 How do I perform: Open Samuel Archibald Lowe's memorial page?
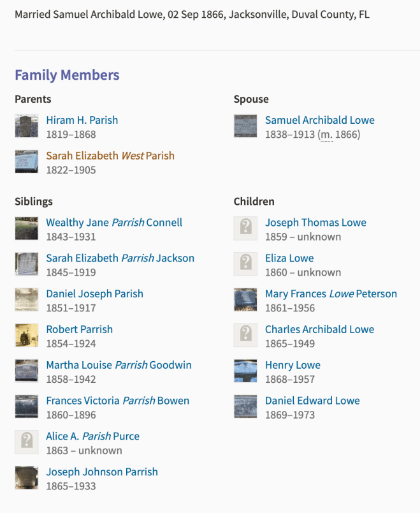click(319, 120)
